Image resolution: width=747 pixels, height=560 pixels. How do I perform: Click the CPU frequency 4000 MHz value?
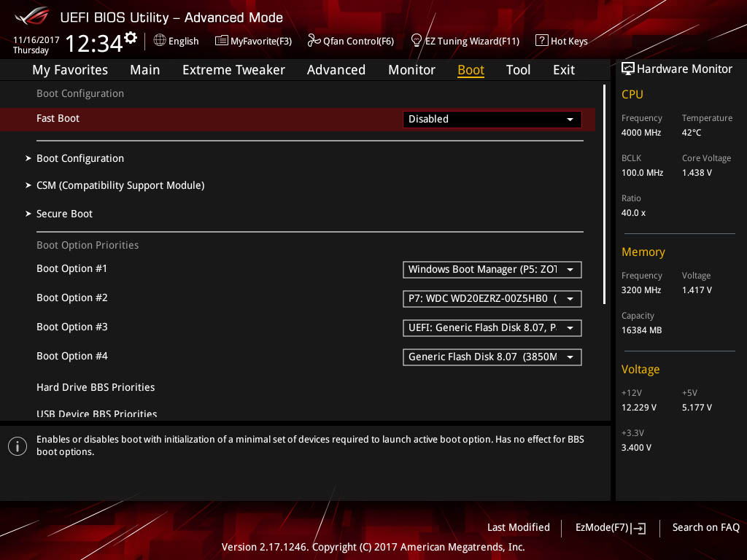coord(640,133)
